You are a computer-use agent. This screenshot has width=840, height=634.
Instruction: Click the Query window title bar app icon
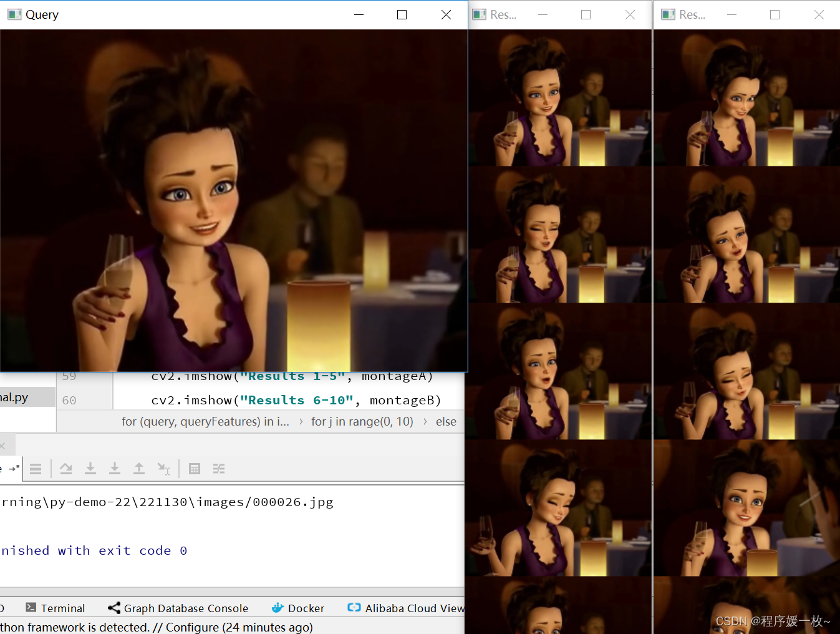click(x=14, y=14)
